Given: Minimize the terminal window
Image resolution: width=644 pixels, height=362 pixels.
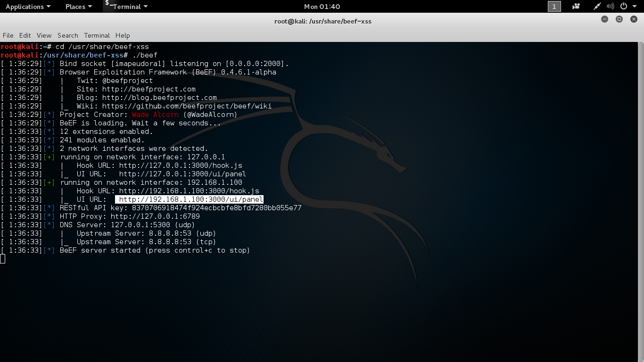Looking at the screenshot, I should (605, 19).
